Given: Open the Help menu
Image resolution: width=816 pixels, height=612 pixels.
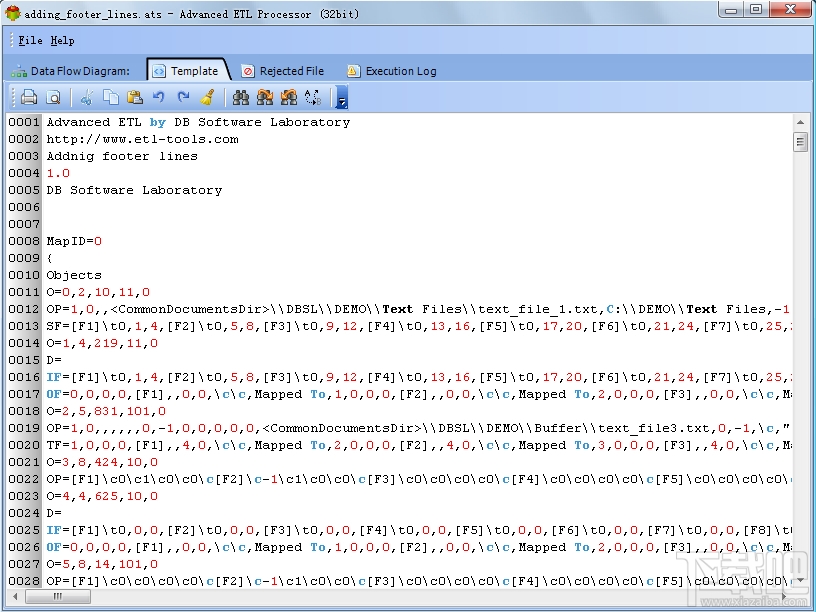Looking at the screenshot, I should point(62,41).
